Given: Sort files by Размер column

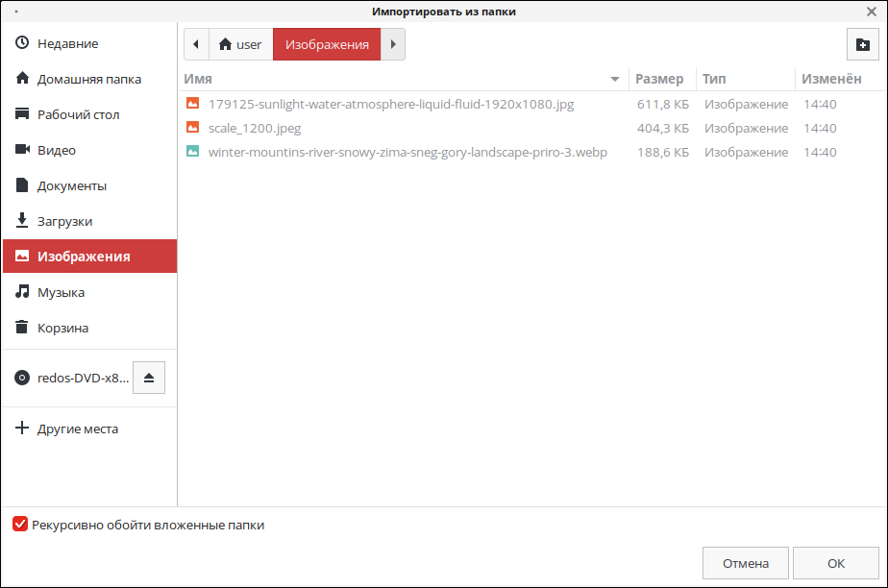Looking at the screenshot, I should tap(659, 79).
